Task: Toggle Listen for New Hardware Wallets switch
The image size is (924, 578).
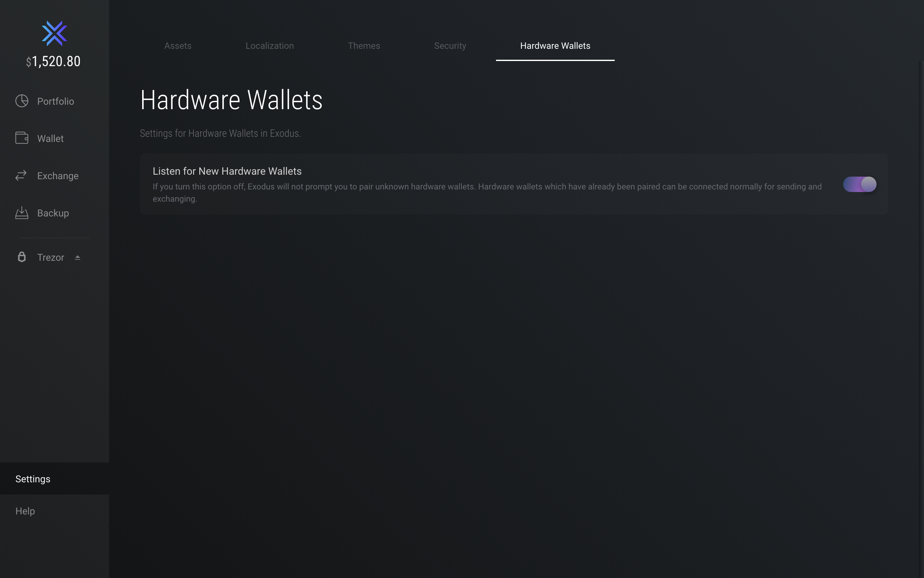Action: click(860, 184)
